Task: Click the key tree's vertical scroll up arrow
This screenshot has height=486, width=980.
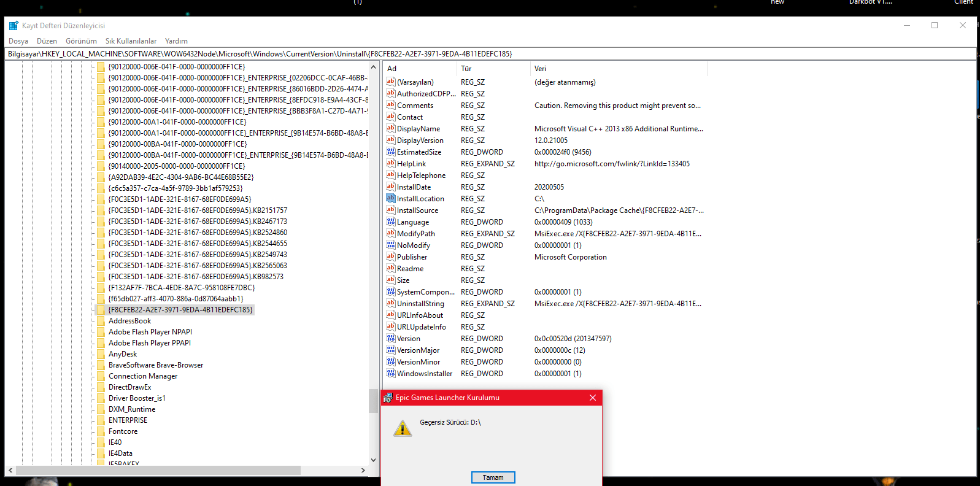Action: pos(373,66)
